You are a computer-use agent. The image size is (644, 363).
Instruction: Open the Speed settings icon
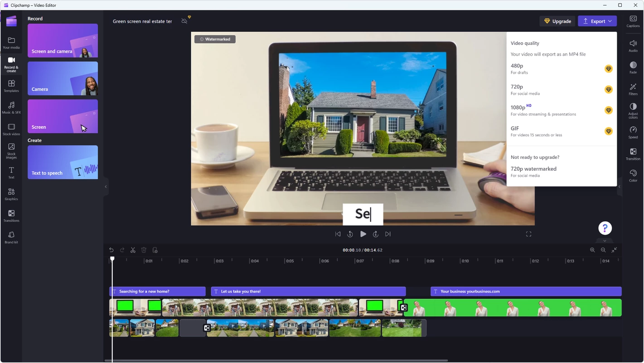tap(633, 132)
